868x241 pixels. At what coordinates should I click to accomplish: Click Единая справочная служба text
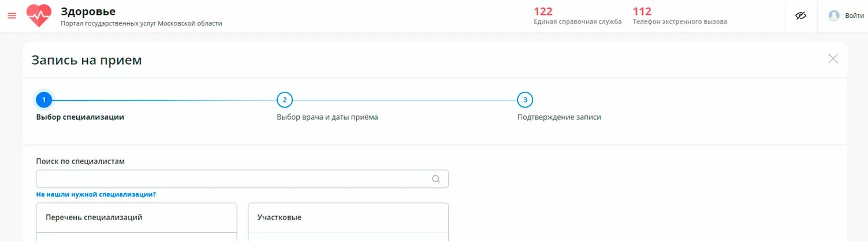[x=578, y=22]
